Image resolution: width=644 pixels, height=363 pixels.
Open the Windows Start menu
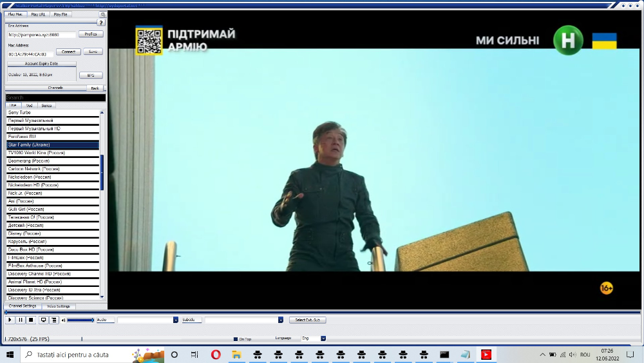coord(10,355)
